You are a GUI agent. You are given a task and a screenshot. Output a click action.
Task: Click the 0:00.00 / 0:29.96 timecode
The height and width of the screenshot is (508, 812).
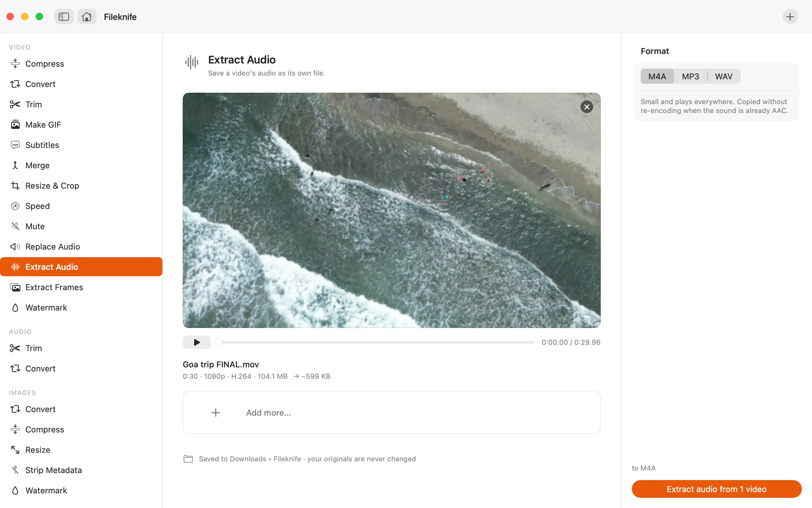(x=571, y=342)
